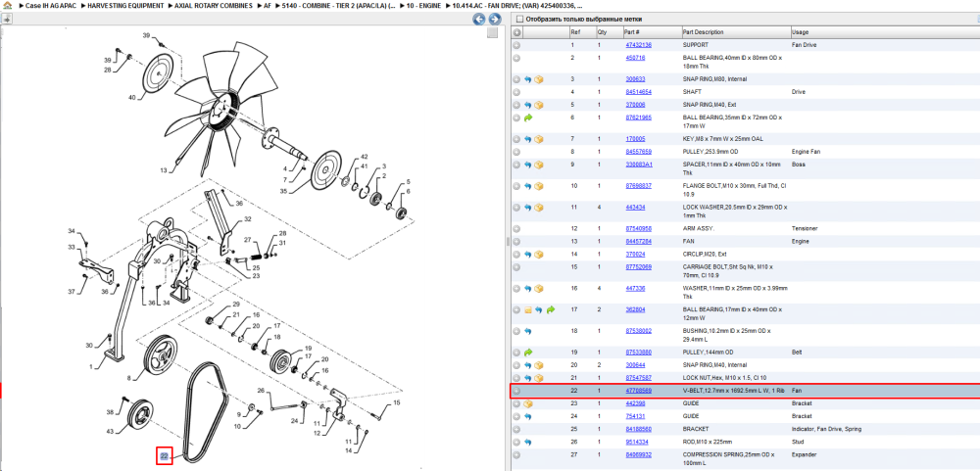Open part number 87621965 link

(639, 118)
